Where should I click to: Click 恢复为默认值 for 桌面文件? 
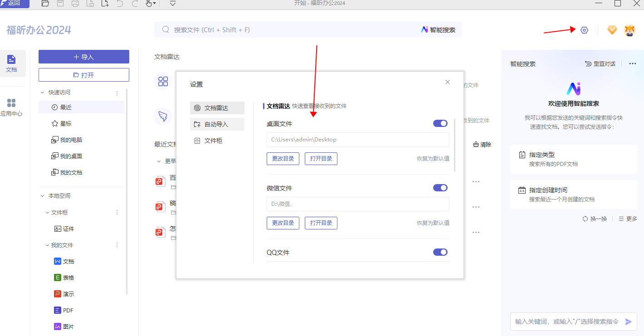click(433, 159)
